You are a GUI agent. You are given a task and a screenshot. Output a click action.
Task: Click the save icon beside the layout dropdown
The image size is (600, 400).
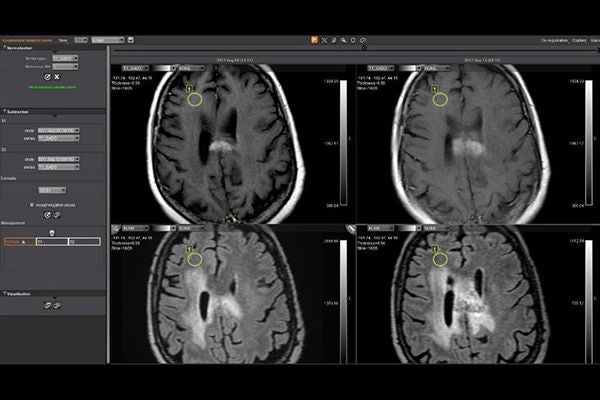click(130, 40)
